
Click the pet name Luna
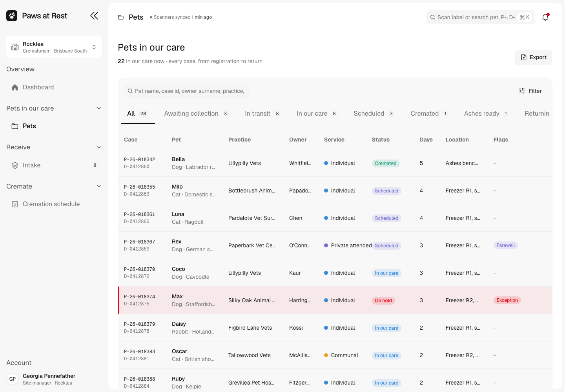pos(178,214)
